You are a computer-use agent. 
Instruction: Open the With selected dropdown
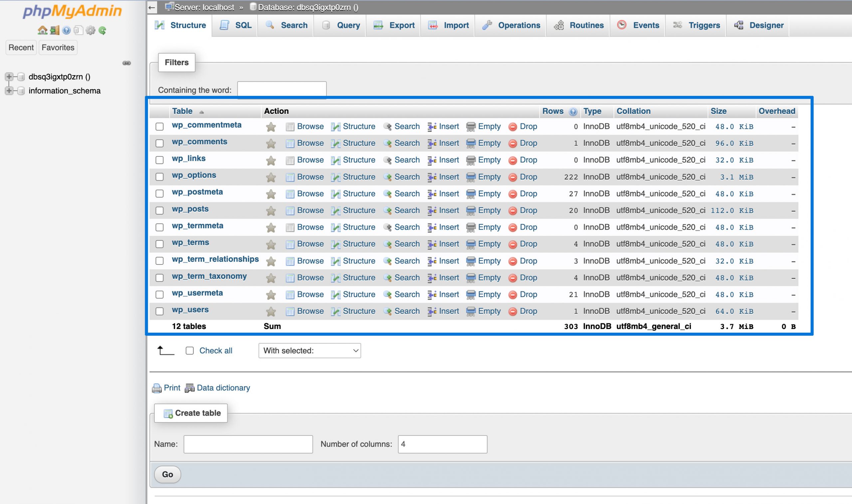pyautogui.click(x=309, y=351)
